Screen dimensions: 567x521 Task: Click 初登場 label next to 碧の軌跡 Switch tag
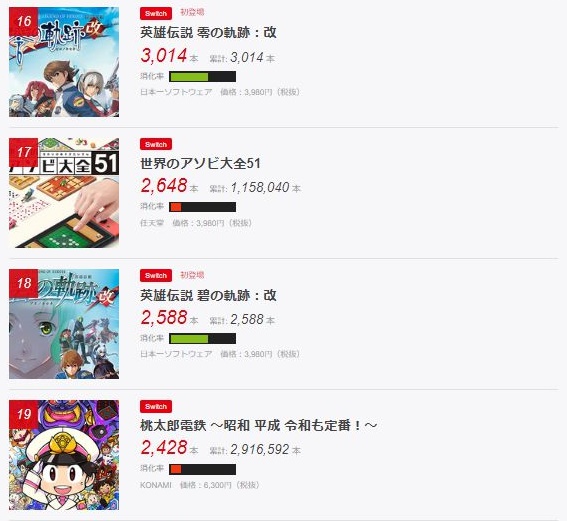point(192,275)
